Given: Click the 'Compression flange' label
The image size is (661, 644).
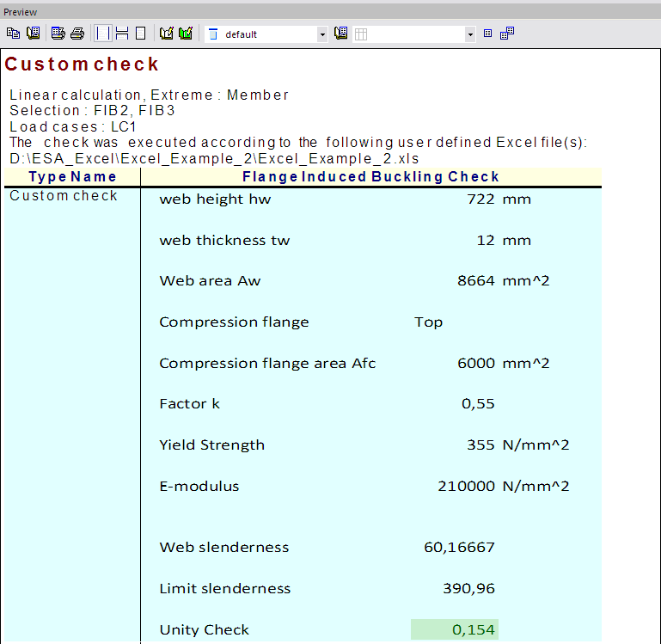Looking at the screenshot, I should [x=234, y=322].
